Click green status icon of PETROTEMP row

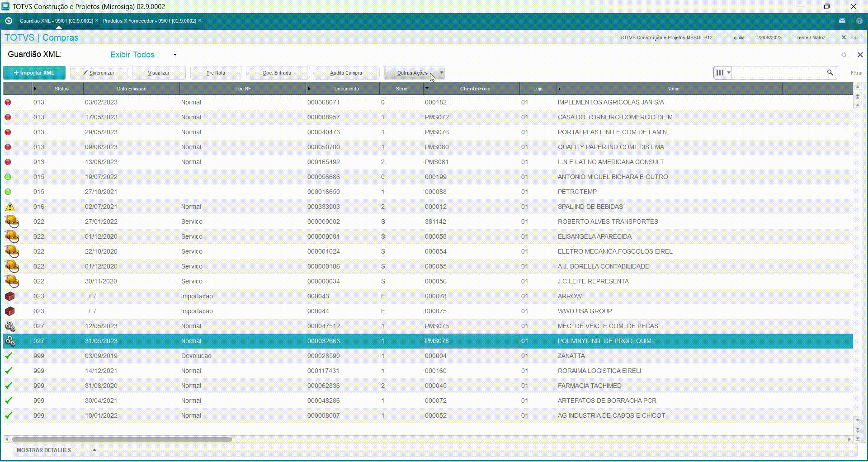(x=8, y=192)
